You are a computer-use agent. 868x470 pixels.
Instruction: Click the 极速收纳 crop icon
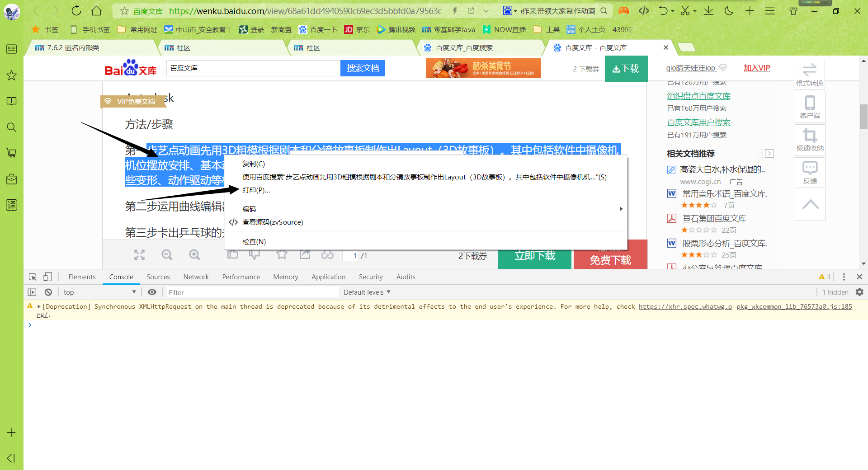coord(810,140)
